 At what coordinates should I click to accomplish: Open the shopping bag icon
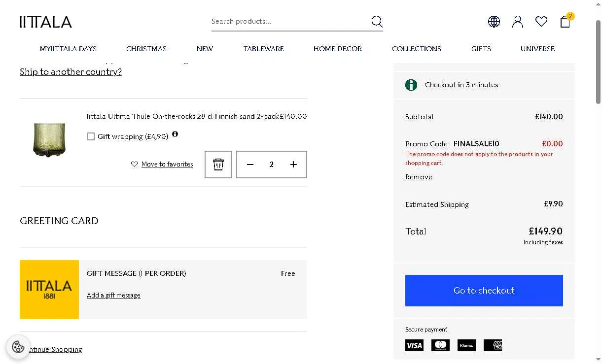click(x=565, y=22)
